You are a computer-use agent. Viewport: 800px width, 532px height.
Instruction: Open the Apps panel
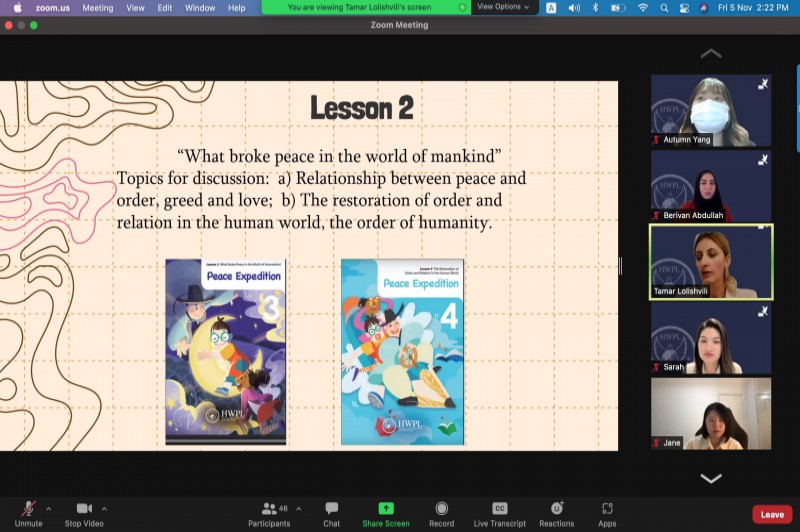coord(607,509)
